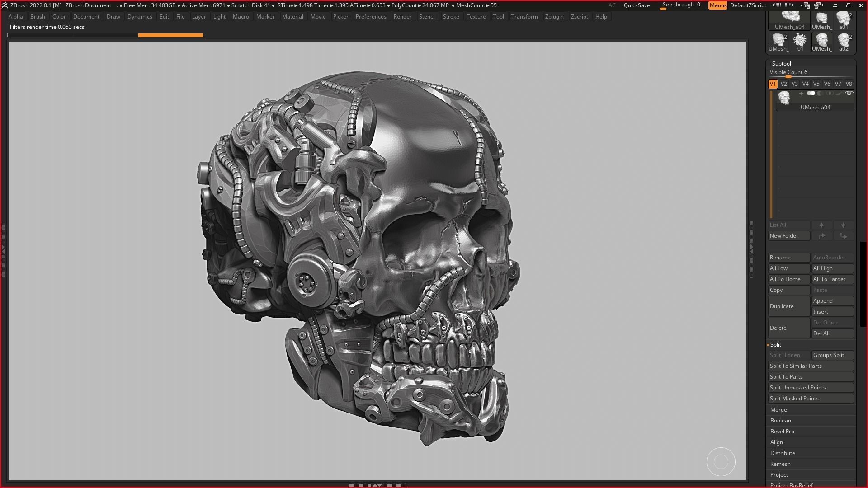
Task: Click the Rename subtool button
Action: click(789, 258)
